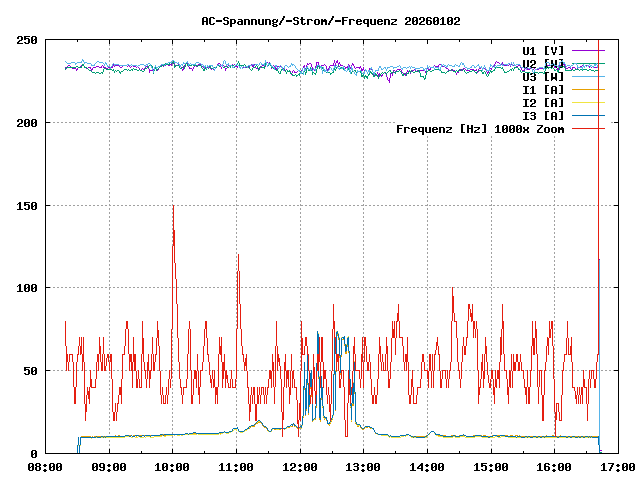This screenshot has height=480, width=640.
Task: Click the 100 y-axis value label
Action: point(27,288)
